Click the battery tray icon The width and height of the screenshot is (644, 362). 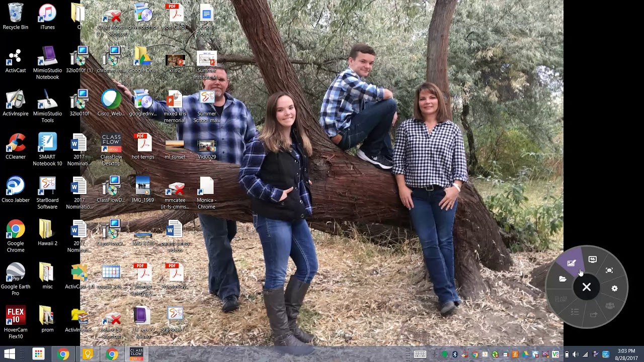[x=567, y=354]
